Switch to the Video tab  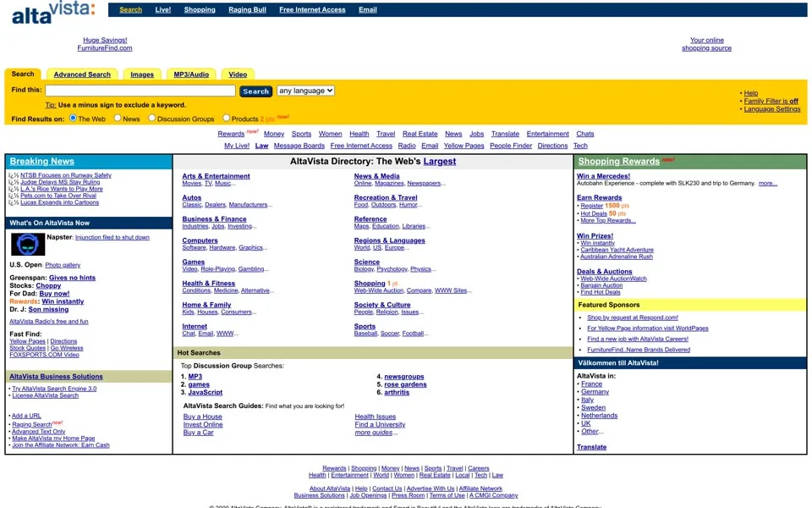click(238, 75)
